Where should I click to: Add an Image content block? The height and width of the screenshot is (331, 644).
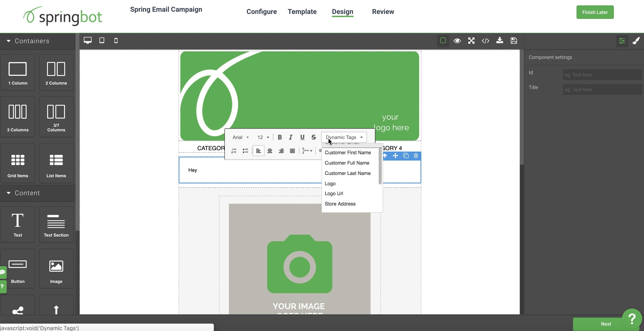[56, 268]
